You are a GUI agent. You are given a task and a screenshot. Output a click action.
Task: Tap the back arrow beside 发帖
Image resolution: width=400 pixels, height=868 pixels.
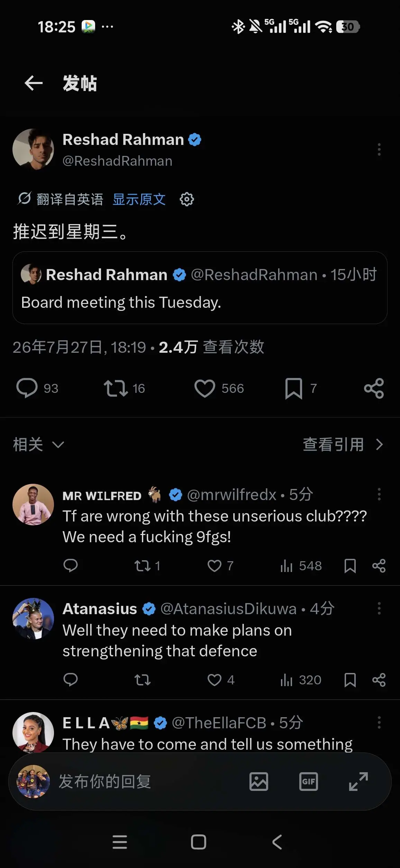(x=34, y=83)
